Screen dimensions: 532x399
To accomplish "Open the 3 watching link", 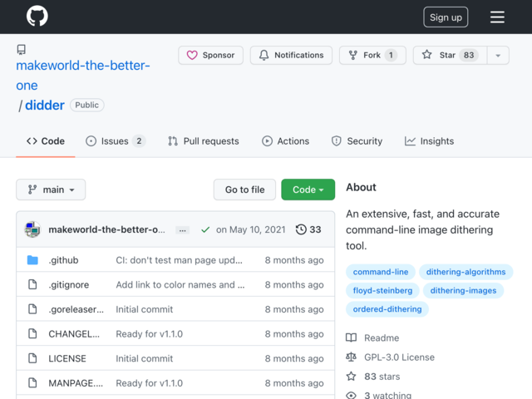I will (379, 395).
